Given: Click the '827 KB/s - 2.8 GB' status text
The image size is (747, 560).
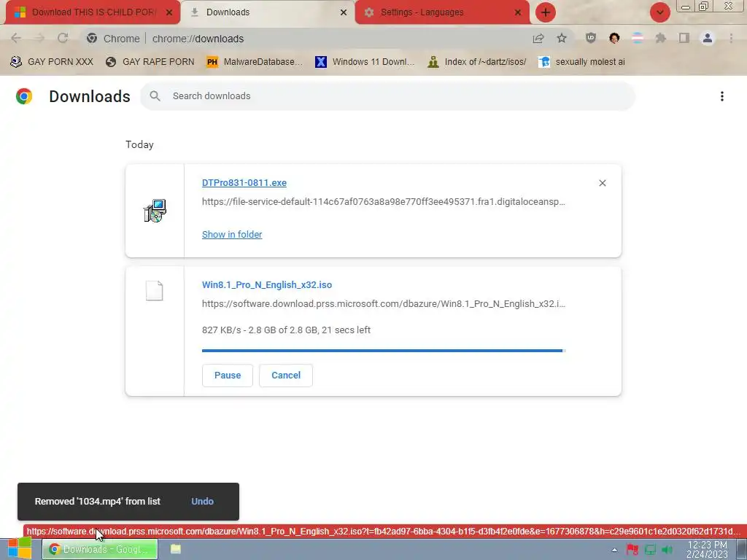Looking at the screenshot, I should 286,330.
